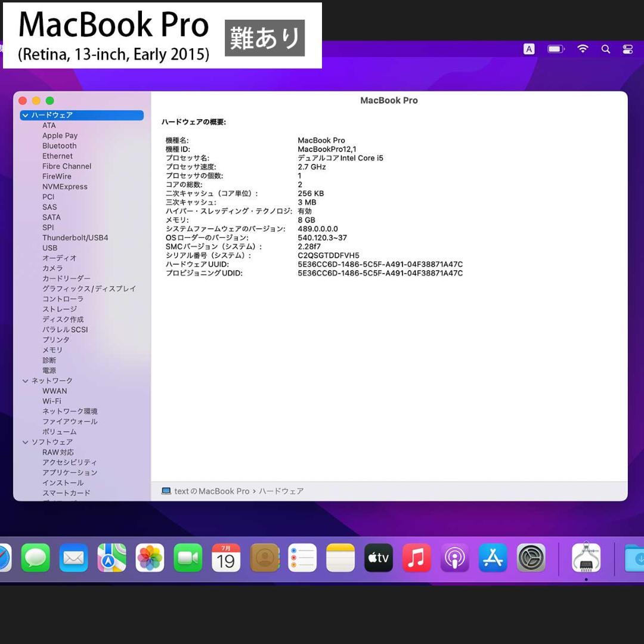Open Calendar icon showing 19

click(x=226, y=558)
